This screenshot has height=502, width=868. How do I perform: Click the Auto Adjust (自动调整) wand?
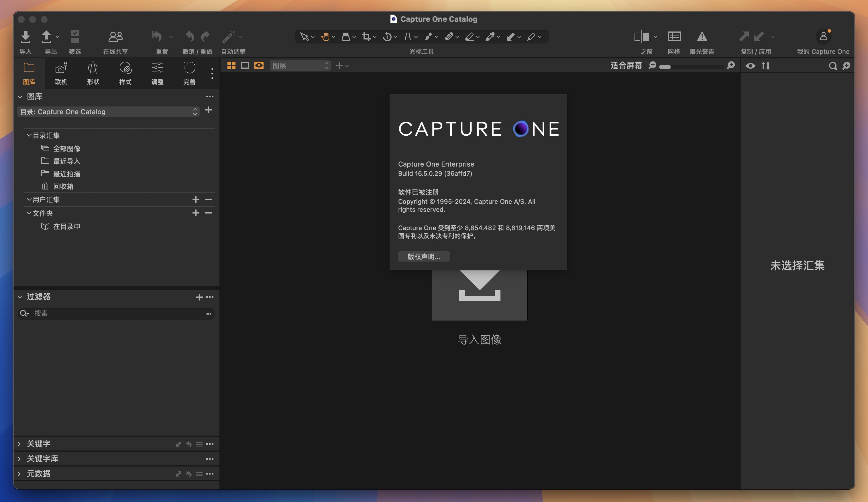[228, 36]
